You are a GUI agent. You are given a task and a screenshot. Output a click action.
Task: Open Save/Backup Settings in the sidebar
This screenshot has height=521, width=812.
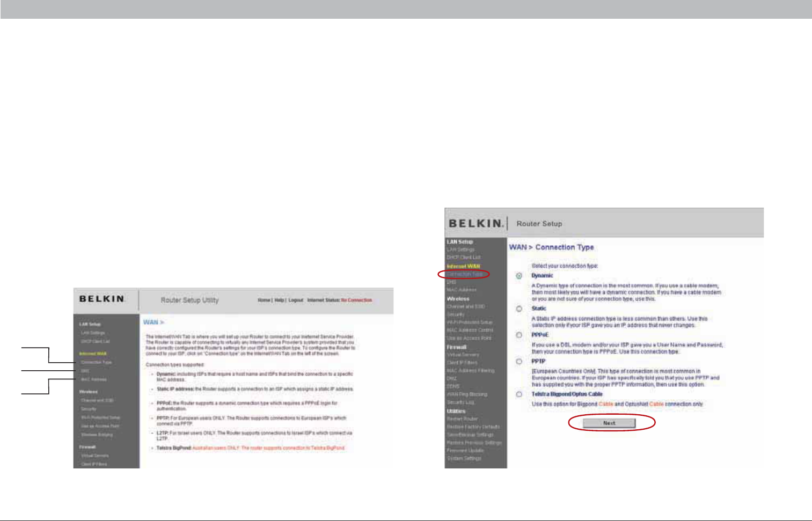tap(470, 435)
